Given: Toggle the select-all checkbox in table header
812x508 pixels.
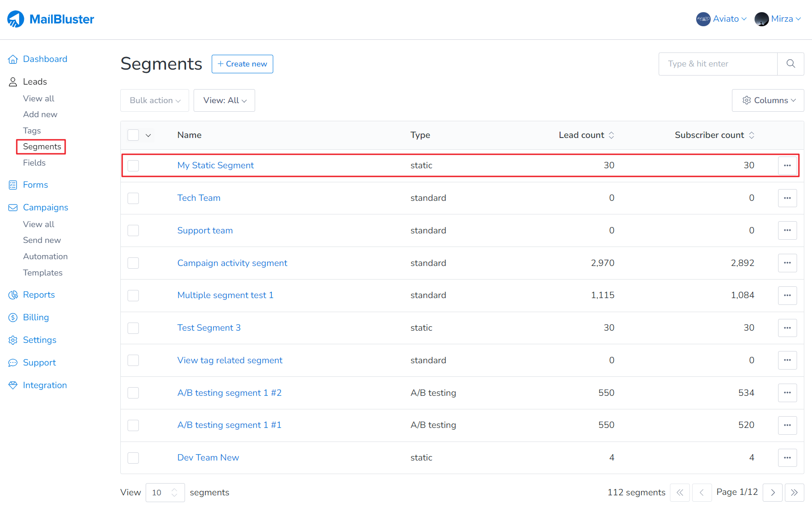Looking at the screenshot, I should (133, 135).
